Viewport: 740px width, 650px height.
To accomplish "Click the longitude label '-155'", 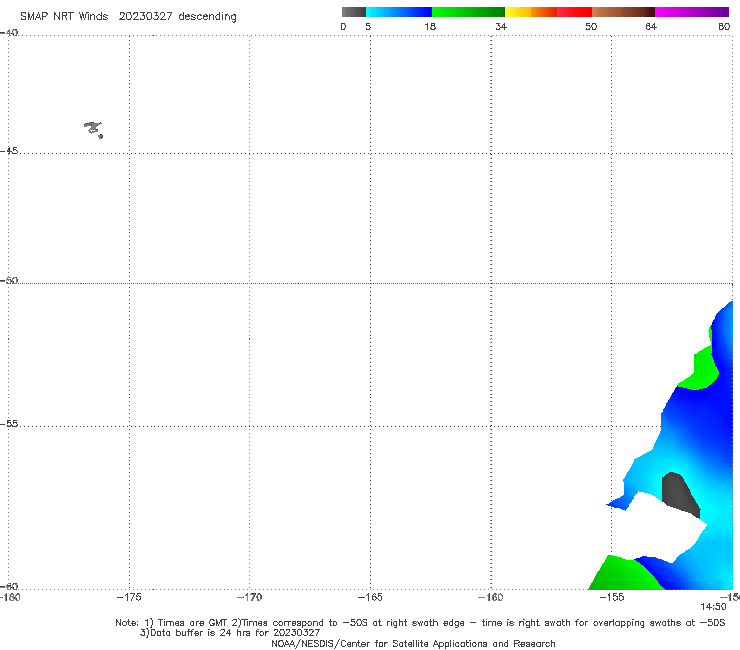I will (x=612, y=598).
